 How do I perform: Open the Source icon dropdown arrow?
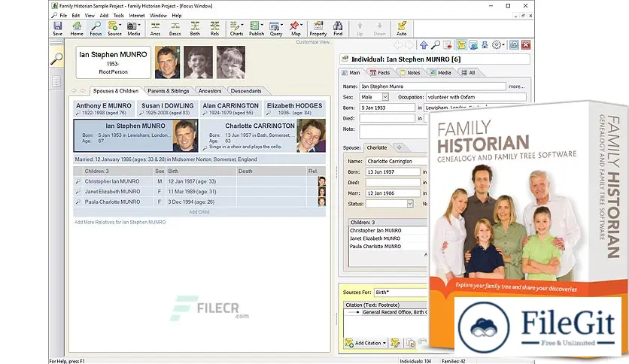(120, 26)
